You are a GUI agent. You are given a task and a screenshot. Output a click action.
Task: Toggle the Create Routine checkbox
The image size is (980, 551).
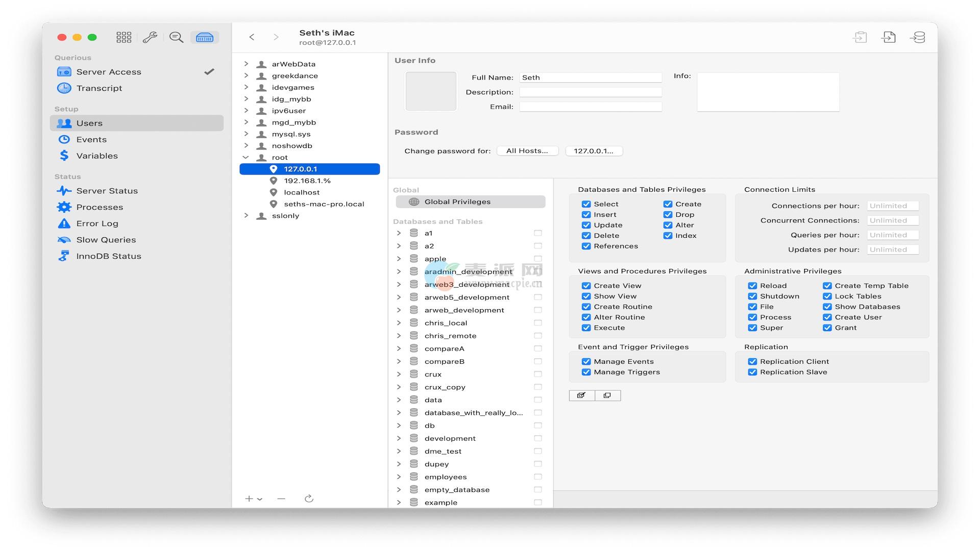(x=586, y=307)
